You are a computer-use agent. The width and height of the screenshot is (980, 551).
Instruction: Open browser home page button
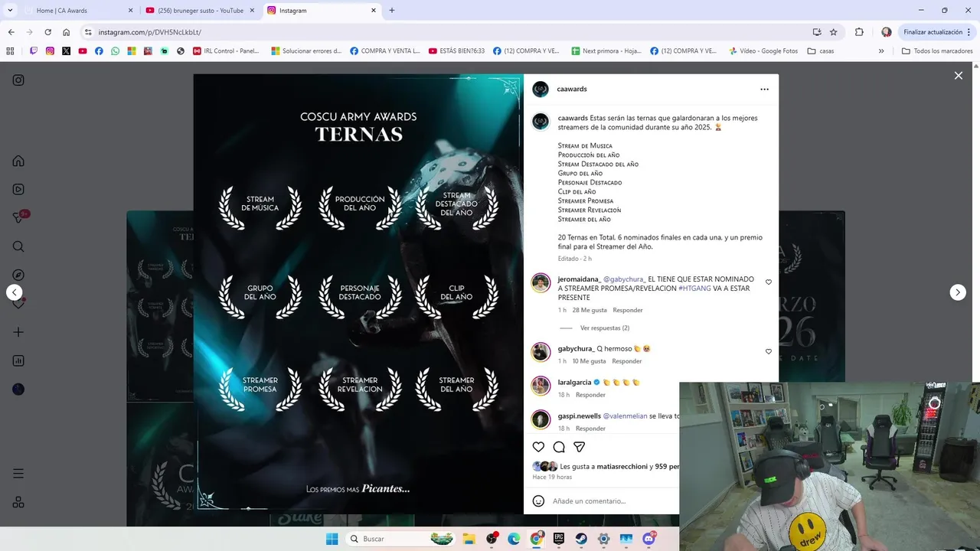pyautogui.click(x=67, y=32)
